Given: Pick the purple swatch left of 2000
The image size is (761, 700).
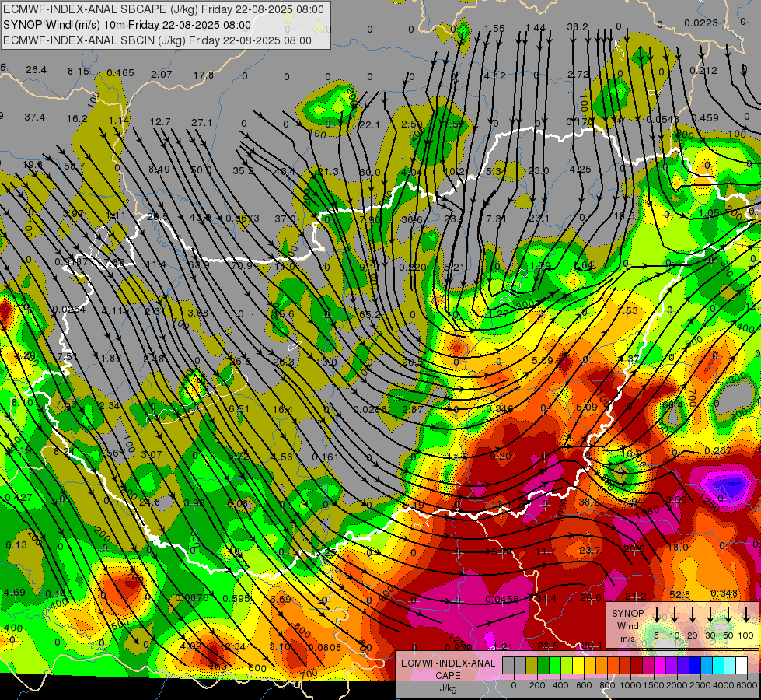Looking at the screenshot, I should point(671,665).
